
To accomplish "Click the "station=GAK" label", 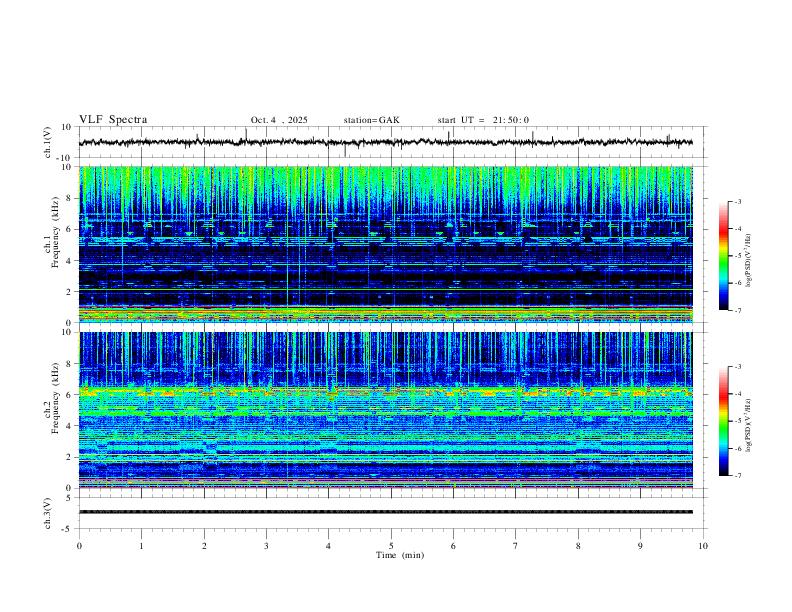I will pyautogui.click(x=371, y=120).
